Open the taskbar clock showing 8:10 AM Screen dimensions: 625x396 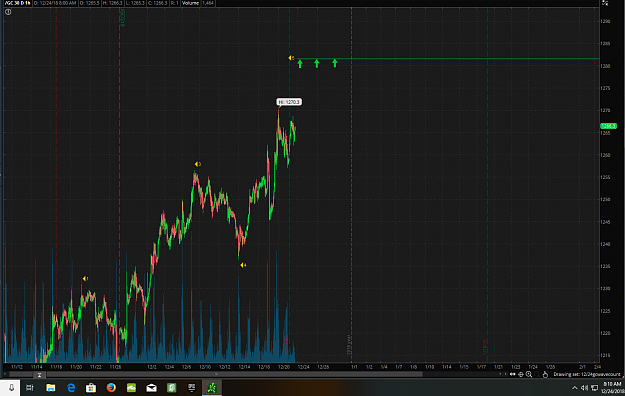pos(613,388)
